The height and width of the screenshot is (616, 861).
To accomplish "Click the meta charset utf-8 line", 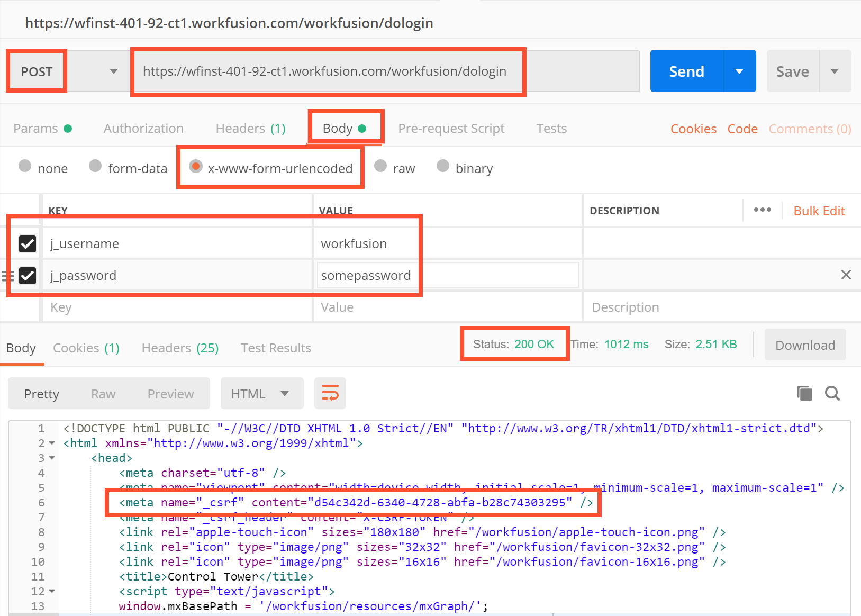I will tap(202, 473).
